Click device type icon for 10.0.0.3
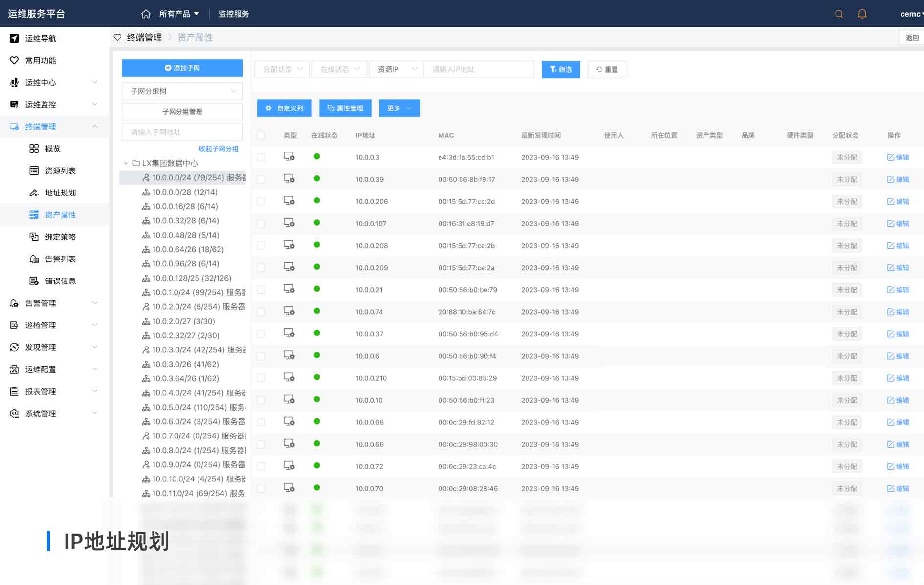The width and height of the screenshot is (924, 585). point(289,156)
